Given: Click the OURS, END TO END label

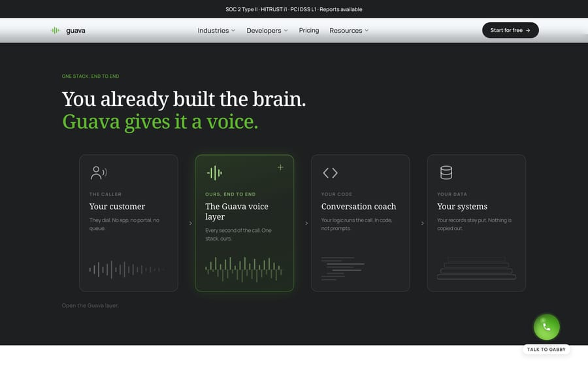Looking at the screenshot, I should click(x=230, y=194).
